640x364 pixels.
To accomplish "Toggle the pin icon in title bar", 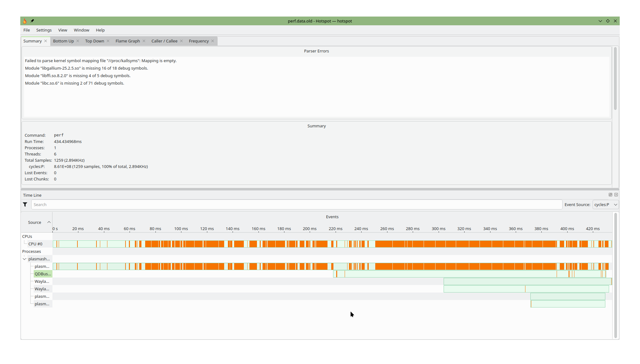I will 32,21.
